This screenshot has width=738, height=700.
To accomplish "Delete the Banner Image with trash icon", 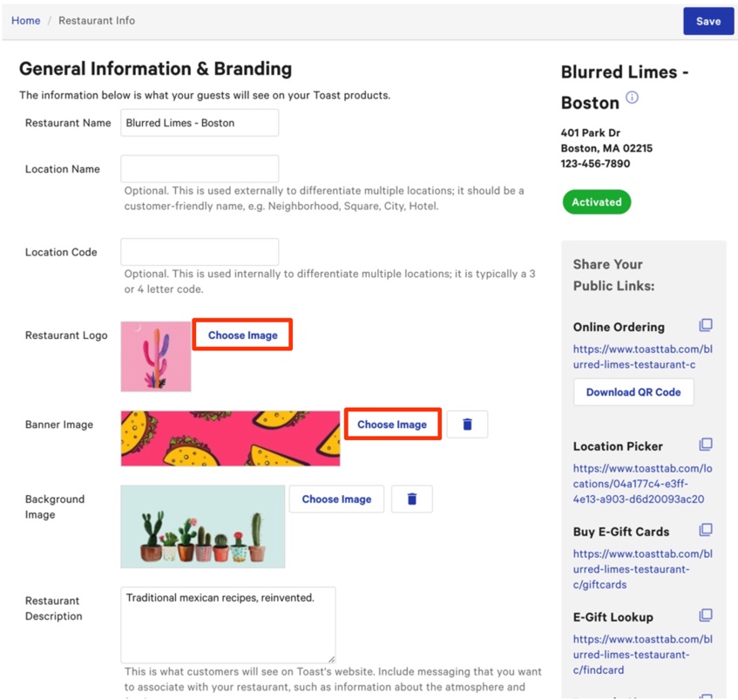I will click(467, 425).
